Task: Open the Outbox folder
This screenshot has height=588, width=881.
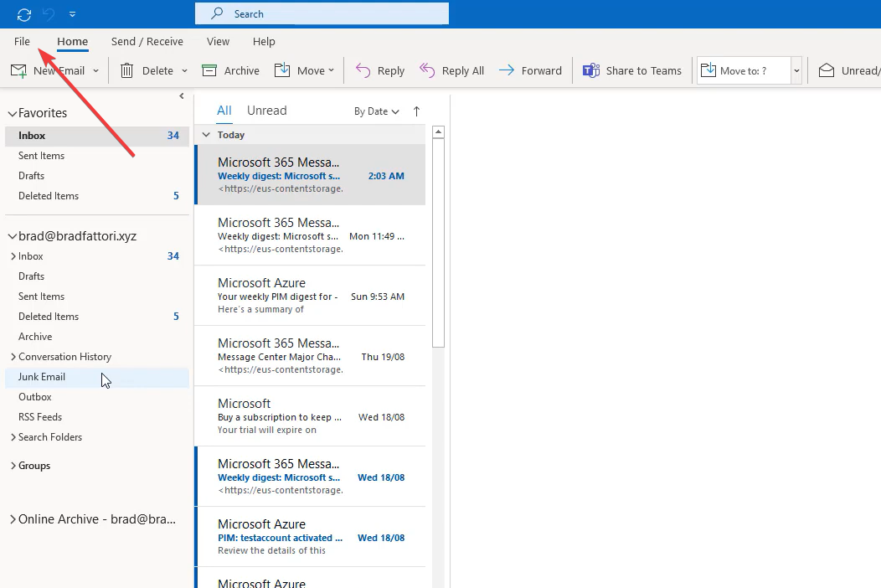Action: click(x=97, y=397)
